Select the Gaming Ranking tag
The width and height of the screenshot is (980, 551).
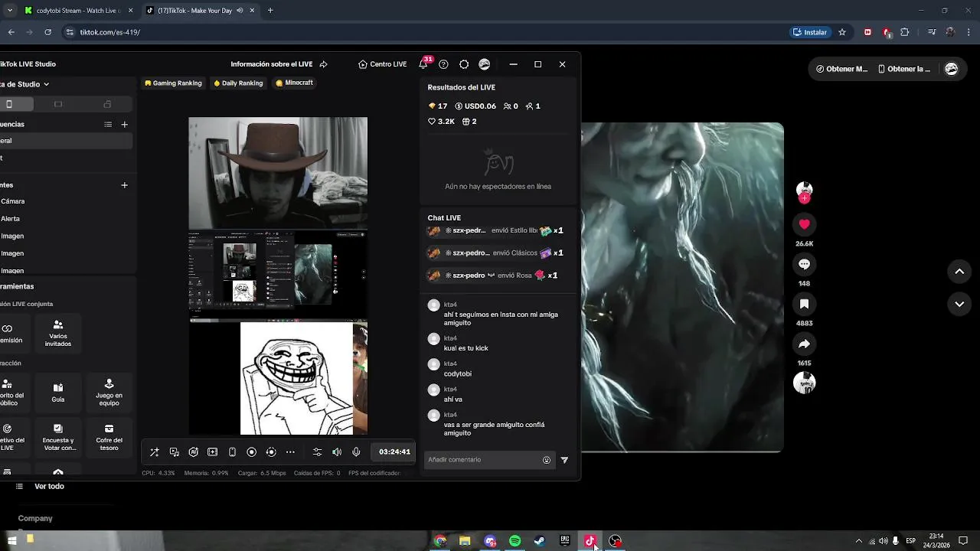[x=173, y=83]
